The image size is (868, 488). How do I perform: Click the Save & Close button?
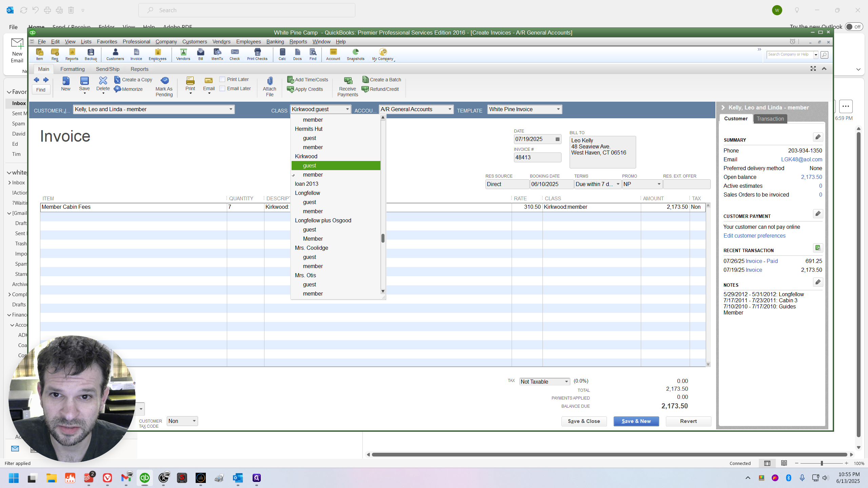coord(584,421)
